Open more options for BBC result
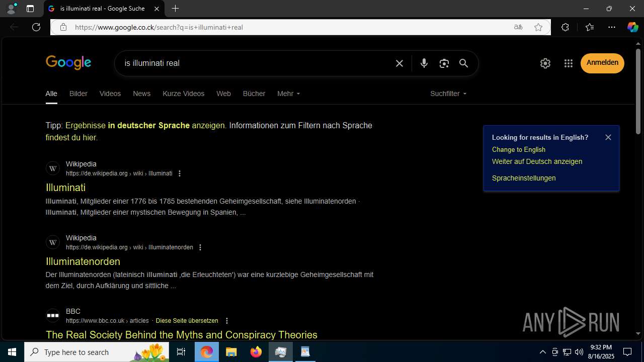This screenshot has width=644, height=362. tap(227, 321)
